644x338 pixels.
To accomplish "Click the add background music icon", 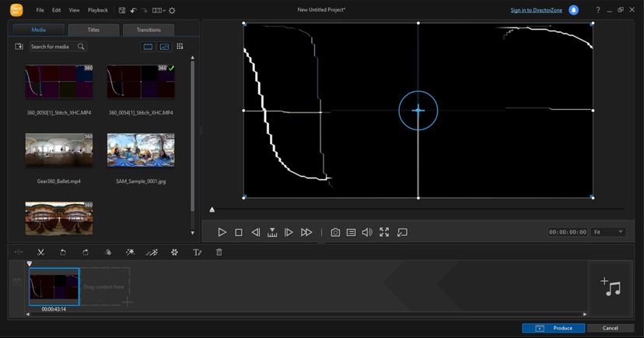I will coord(611,287).
